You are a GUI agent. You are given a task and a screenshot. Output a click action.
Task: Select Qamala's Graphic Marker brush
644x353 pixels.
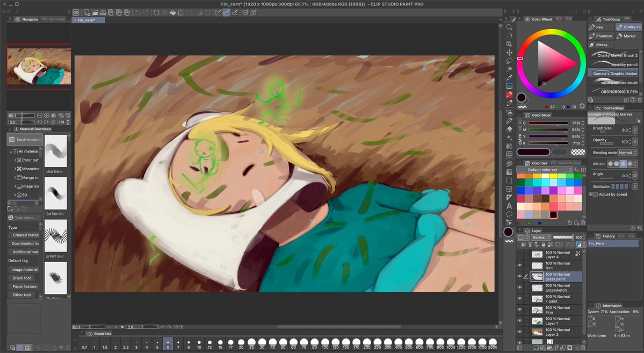[x=613, y=73]
